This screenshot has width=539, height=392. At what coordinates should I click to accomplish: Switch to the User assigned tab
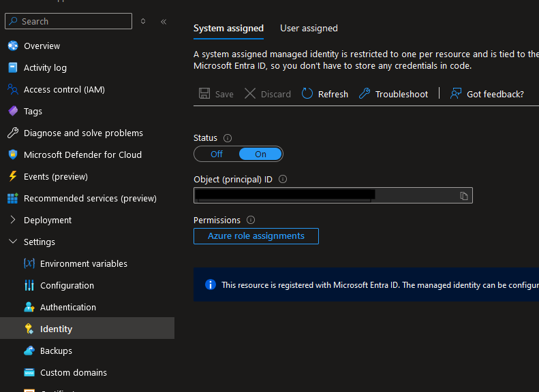click(x=309, y=28)
